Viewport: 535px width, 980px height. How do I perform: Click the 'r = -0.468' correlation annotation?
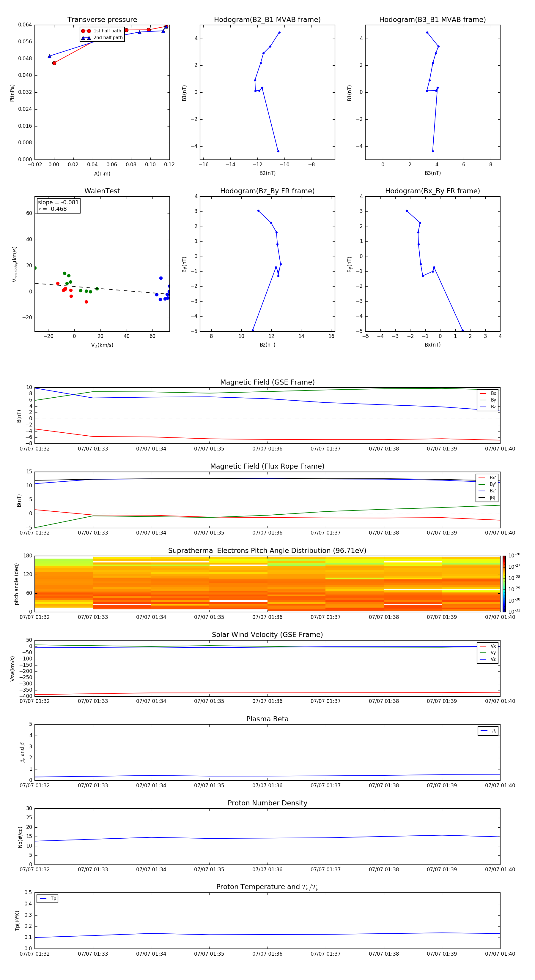coord(53,209)
